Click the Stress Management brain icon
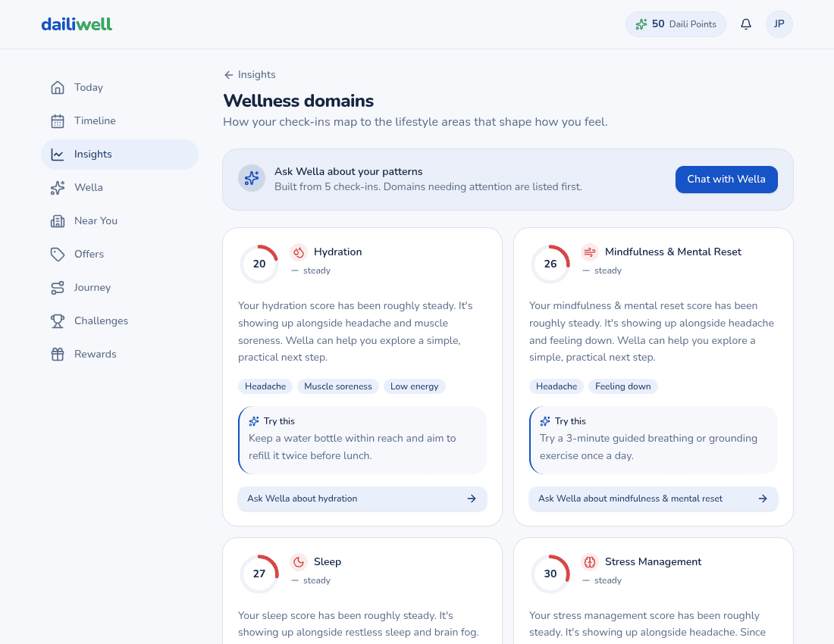The image size is (834, 644). click(x=590, y=562)
